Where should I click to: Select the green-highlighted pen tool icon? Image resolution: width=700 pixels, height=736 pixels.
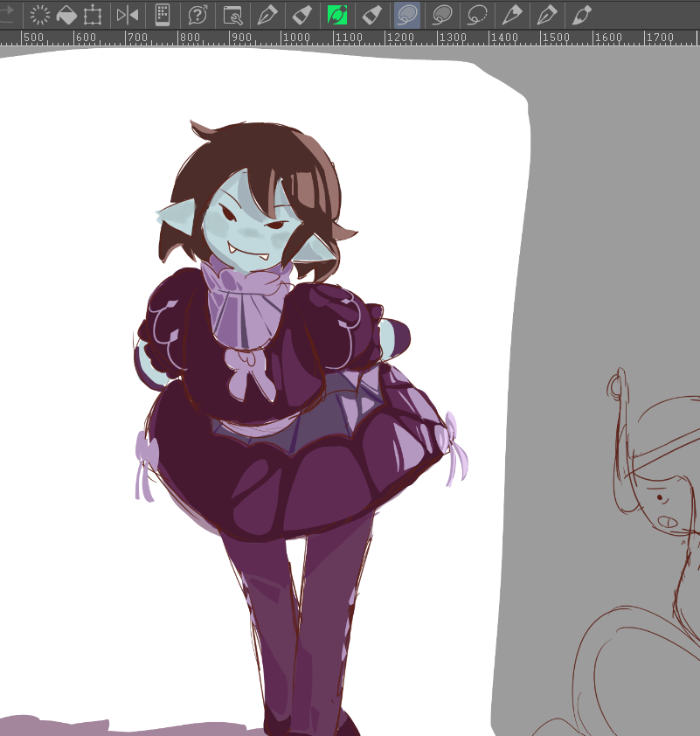pyautogui.click(x=337, y=15)
